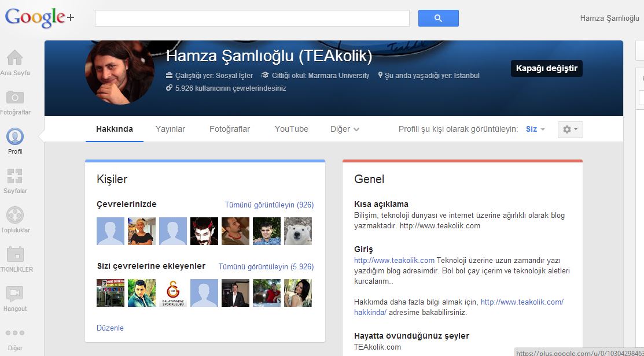
Task: Click the briefcase workplace icon in cover
Action: click(169, 76)
